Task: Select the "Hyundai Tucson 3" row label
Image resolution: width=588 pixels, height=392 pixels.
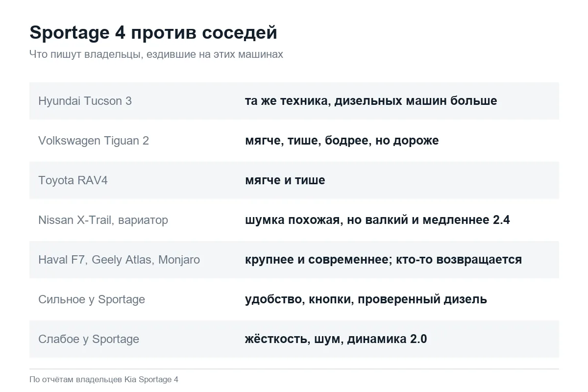Action: coord(85,101)
